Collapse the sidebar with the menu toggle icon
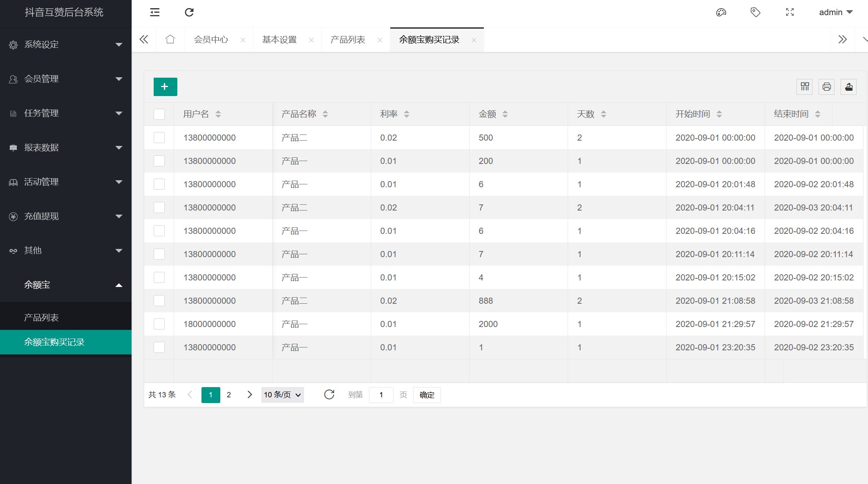This screenshot has width=868, height=484. [154, 12]
